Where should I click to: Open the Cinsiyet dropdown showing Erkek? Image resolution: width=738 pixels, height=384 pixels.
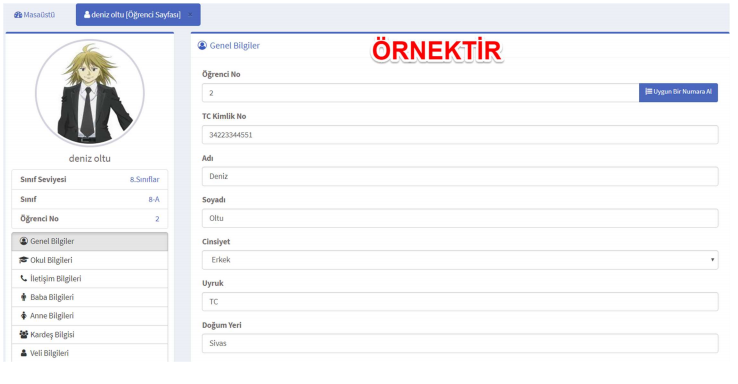pos(460,260)
